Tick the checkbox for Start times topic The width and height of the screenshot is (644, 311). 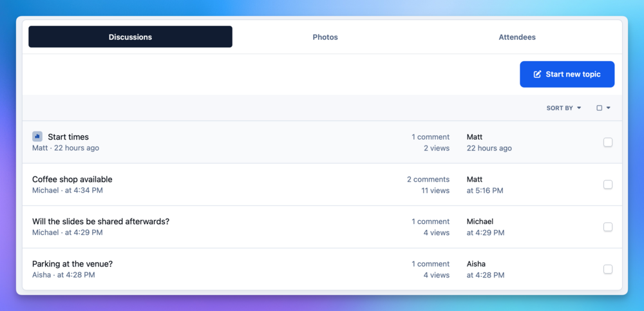click(x=608, y=142)
